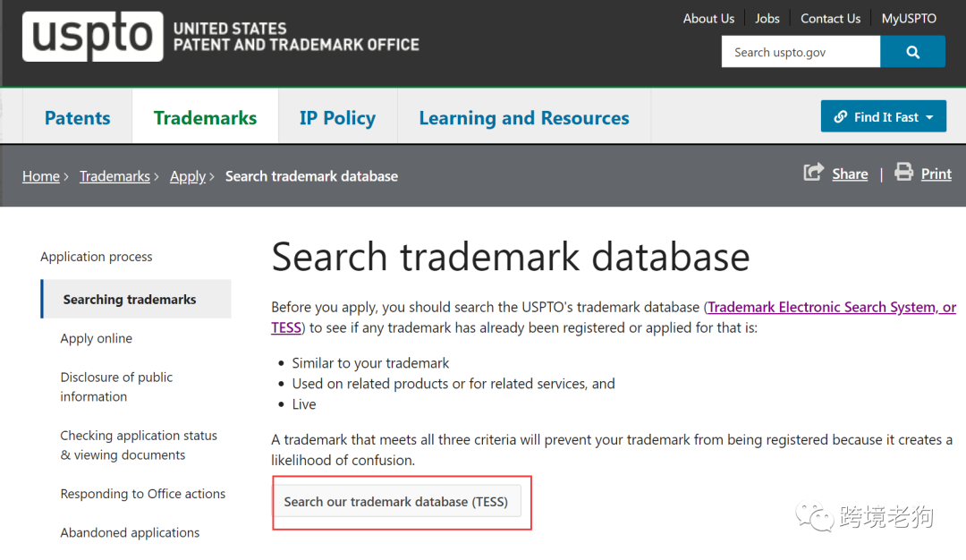
Task: Open the Contact Us link
Action: click(x=830, y=19)
